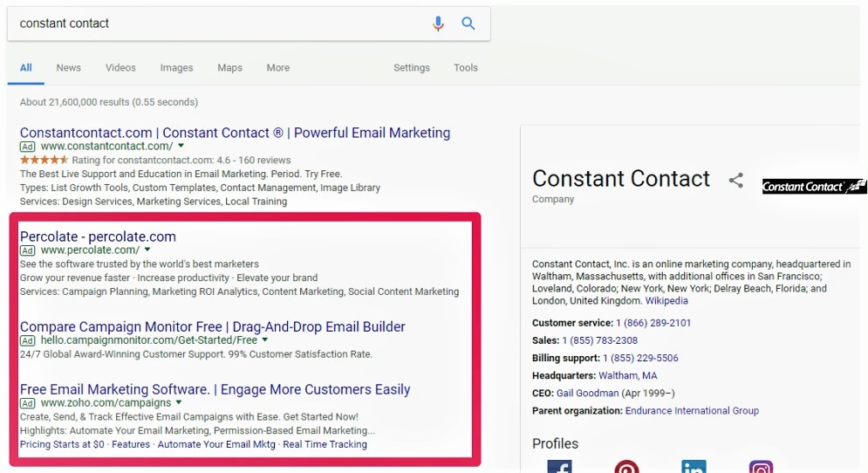Open the Free Email Marketing Software ad title
The image size is (868, 473).
point(215,389)
